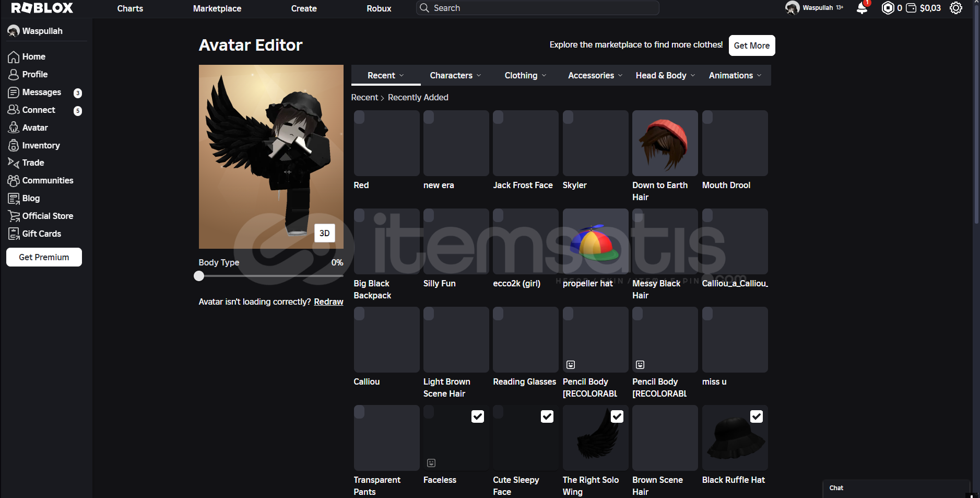Toggle the 3D avatar view button
The height and width of the screenshot is (498, 980).
[324, 233]
